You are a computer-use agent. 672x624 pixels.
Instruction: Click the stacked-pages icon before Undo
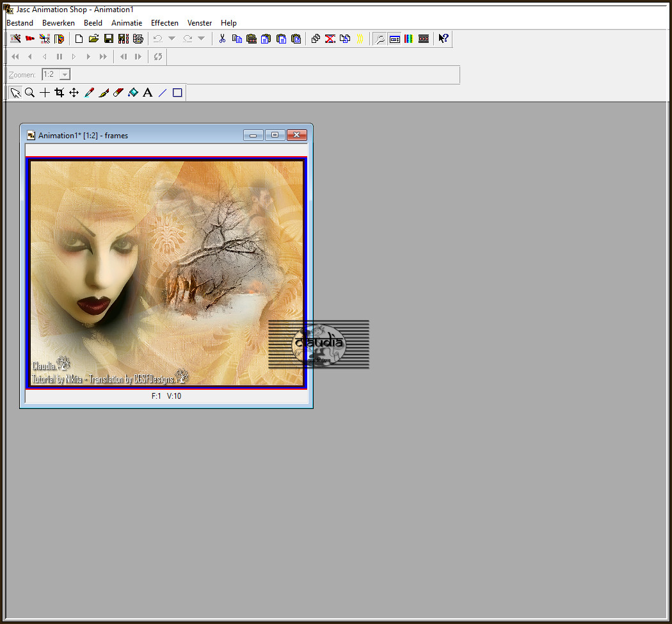click(138, 38)
